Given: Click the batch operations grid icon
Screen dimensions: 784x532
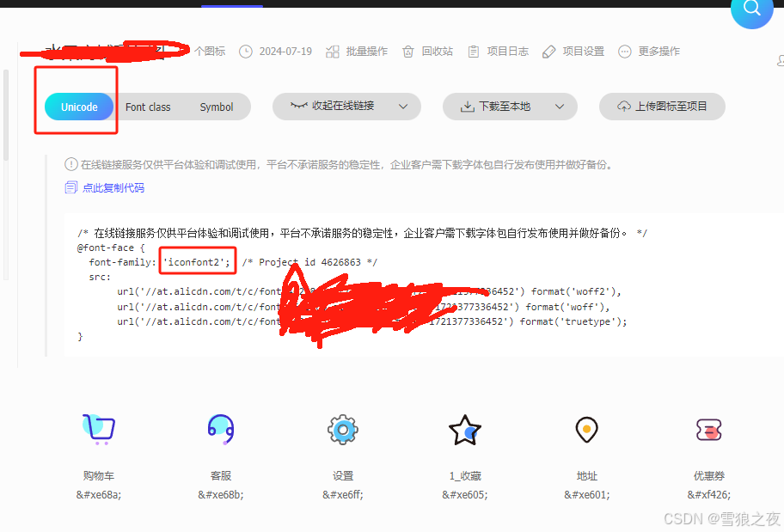Looking at the screenshot, I should point(333,51).
